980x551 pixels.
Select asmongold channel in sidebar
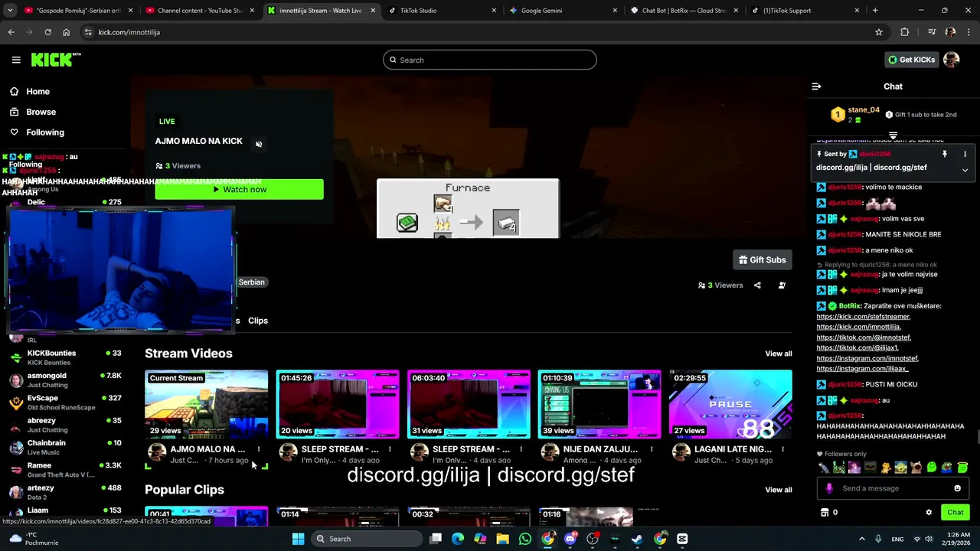click(65, 380)
